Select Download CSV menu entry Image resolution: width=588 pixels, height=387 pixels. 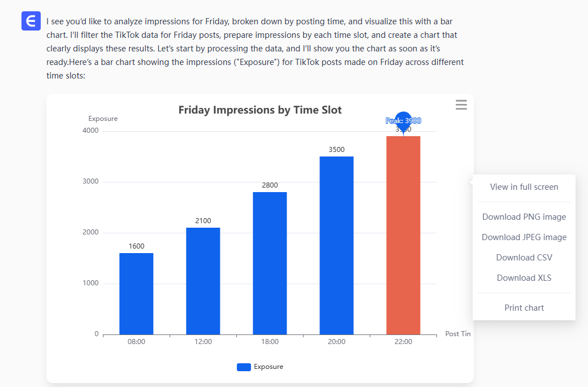click(x=524, y=258)
